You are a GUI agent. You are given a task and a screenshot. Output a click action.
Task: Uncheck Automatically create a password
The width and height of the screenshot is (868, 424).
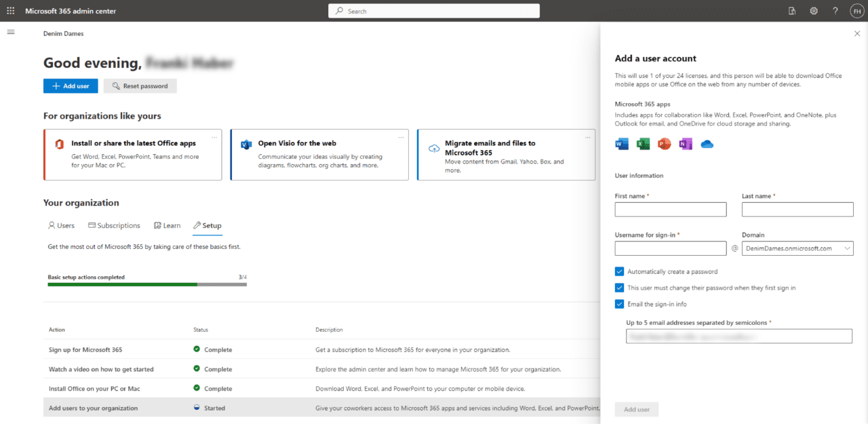coord(619,271)
